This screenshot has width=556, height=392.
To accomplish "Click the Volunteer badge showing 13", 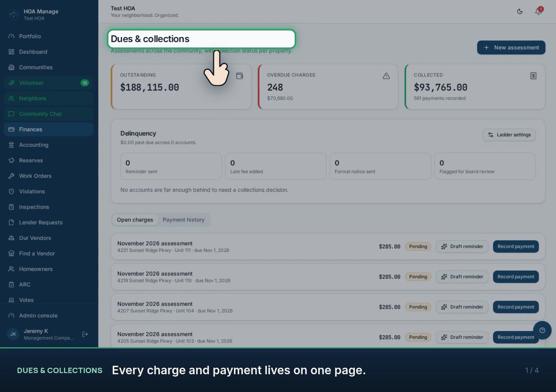I will 85,83.
